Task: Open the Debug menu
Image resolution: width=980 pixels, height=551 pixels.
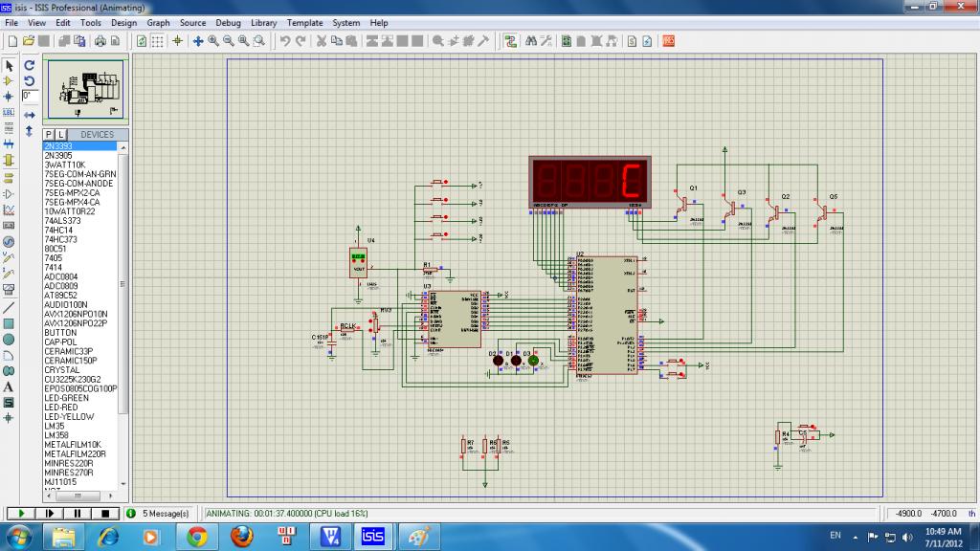Action: point(229,22)
